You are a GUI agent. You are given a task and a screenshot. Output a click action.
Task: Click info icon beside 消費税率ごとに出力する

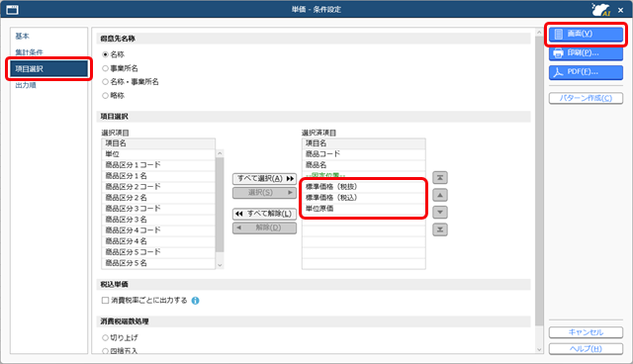(196, 301)
